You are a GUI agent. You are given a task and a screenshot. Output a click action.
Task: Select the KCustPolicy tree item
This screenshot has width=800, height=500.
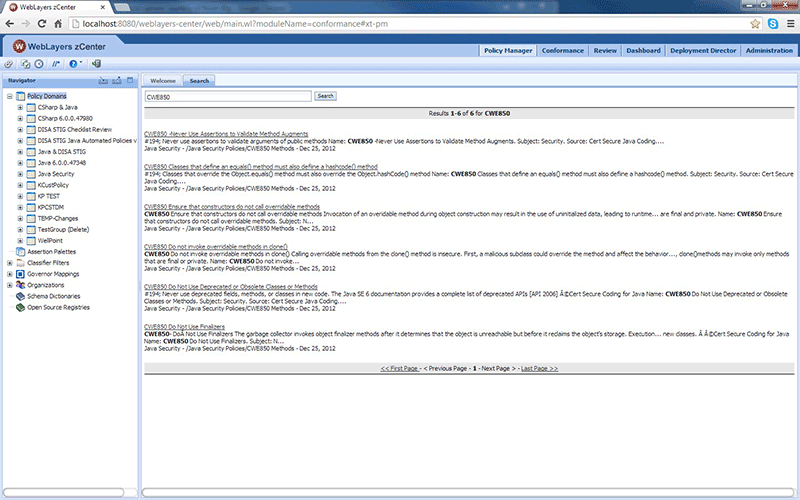(x=53, y=185)
